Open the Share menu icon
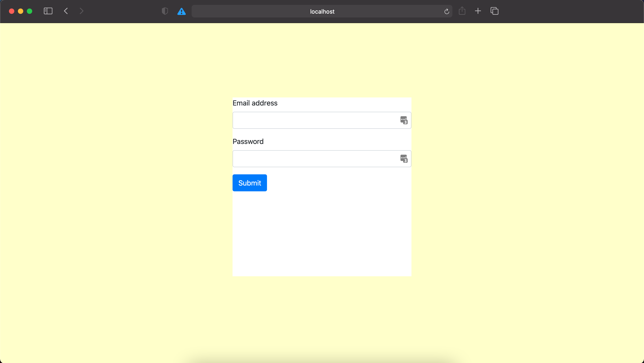 [462, 11]
